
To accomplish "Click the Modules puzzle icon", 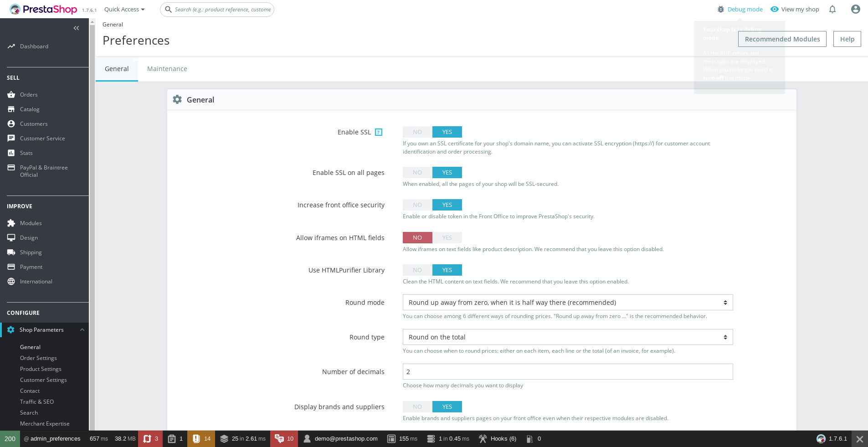I will [11, 223].
